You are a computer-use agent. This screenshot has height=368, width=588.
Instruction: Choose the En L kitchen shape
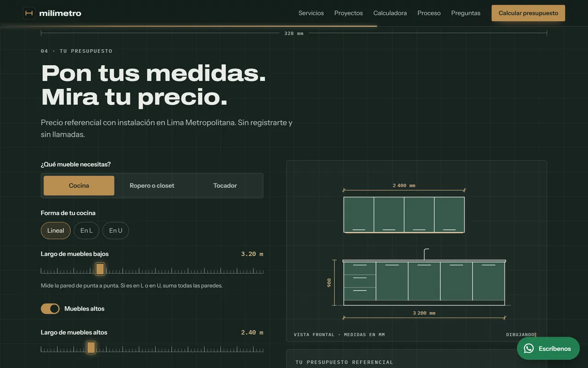coord(86,230)
